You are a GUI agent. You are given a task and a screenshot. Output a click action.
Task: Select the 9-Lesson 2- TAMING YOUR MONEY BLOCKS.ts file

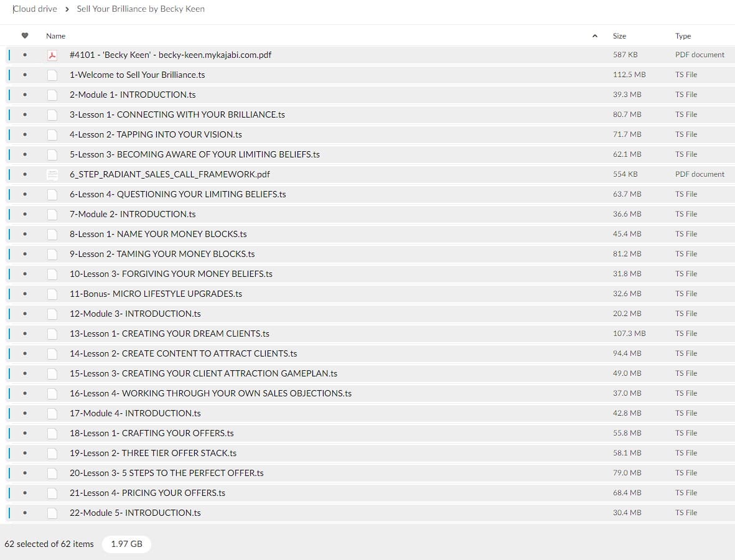[162, 254]
